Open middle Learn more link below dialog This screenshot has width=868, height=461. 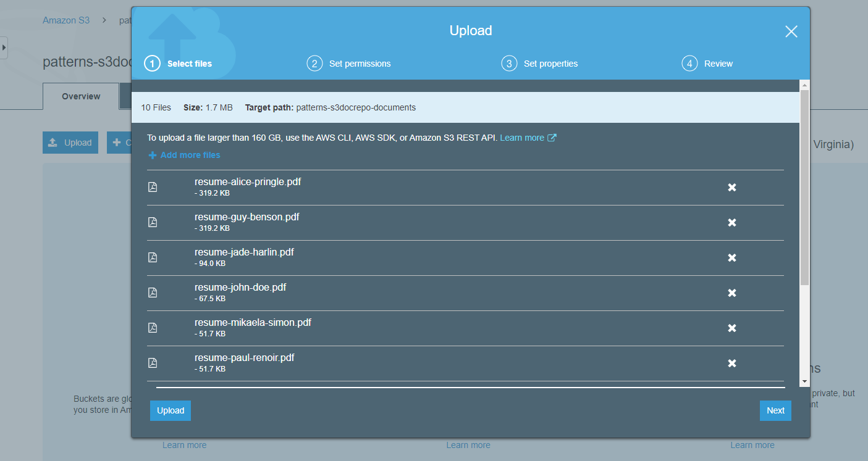(x=468, y=445)
